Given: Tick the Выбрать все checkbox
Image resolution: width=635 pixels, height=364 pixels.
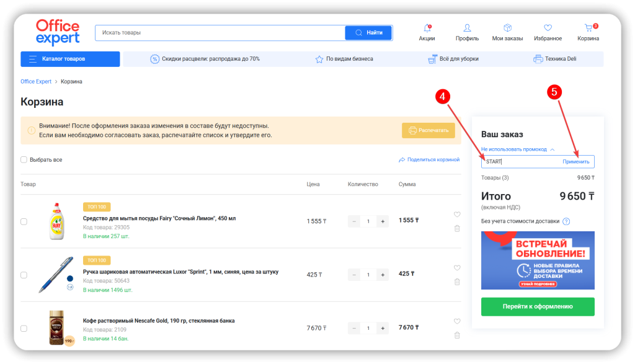Looking at the screenshot, I should 24,160.
